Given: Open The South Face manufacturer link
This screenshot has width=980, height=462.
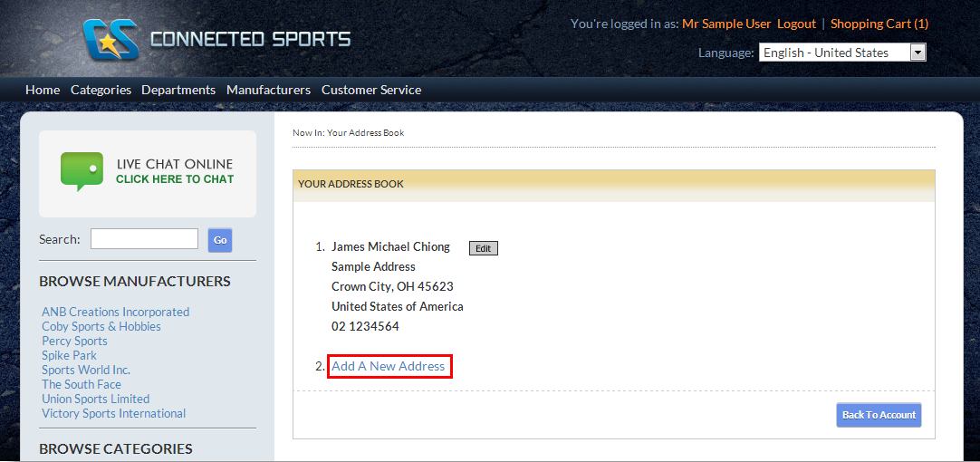Looking at the screenshot, I should coord(82,384).
